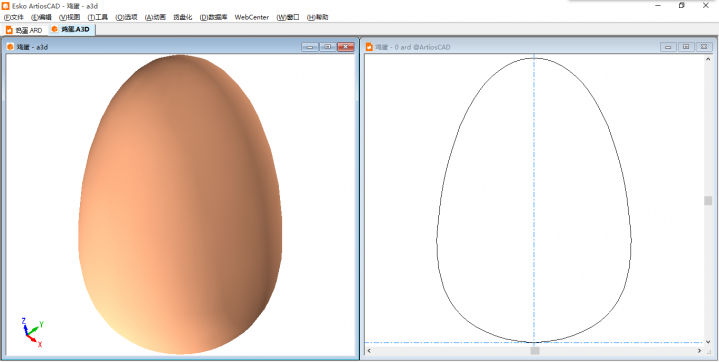
Task: Open the (W) window menu
Action: (x=288, y=17)
